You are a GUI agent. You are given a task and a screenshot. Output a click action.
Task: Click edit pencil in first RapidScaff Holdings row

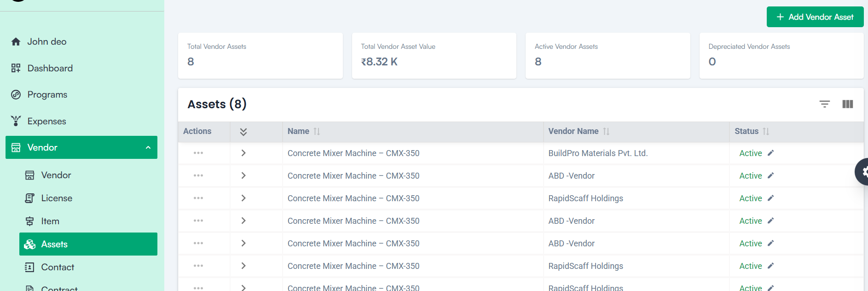(771, 198)
